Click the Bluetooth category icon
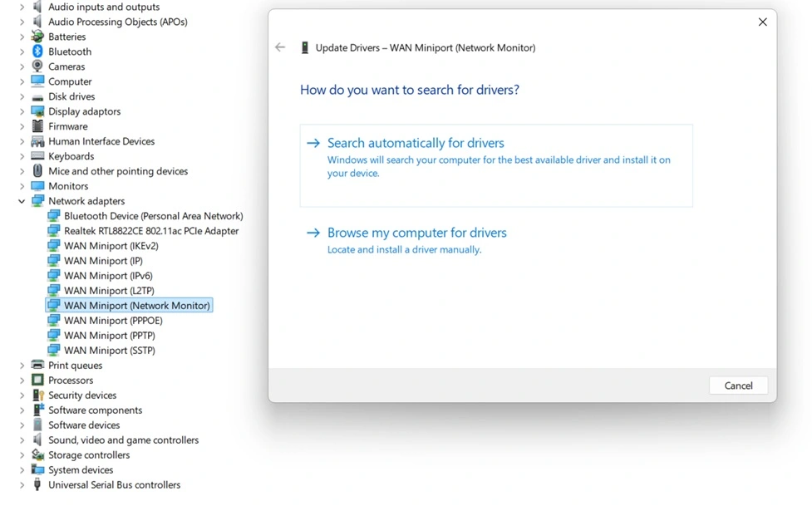 pyautogui.click(x=37, y=52)
